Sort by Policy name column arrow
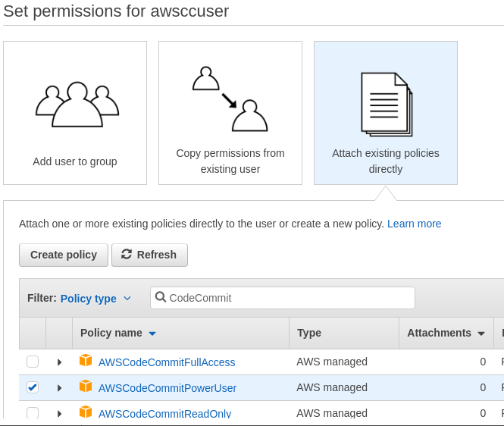Viewport: 504px width, 426px height. pos(152,334)
